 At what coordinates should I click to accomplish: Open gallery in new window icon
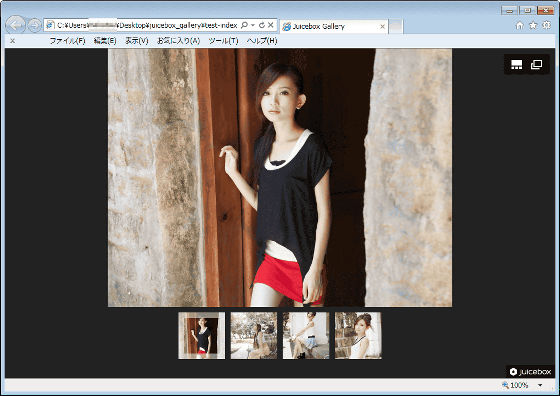tap(536, 64)
